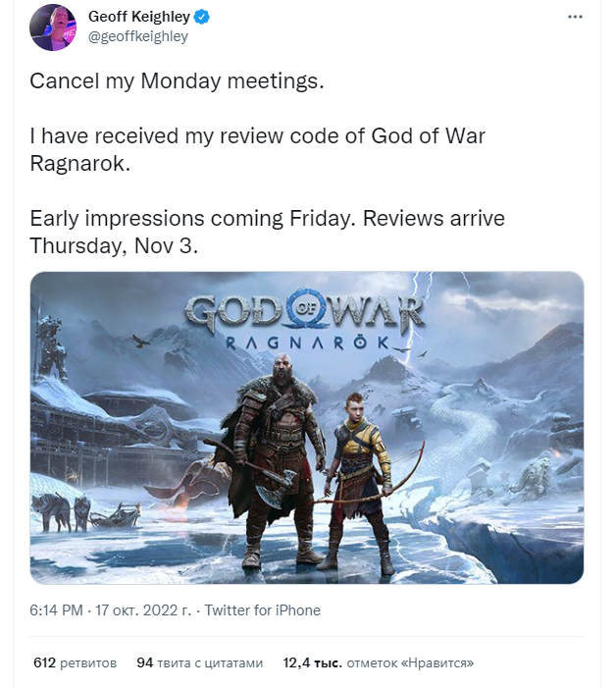View the 94 твита с цитатами list
This screenshot has width=616, height=688.
click(x=199, y=662)
